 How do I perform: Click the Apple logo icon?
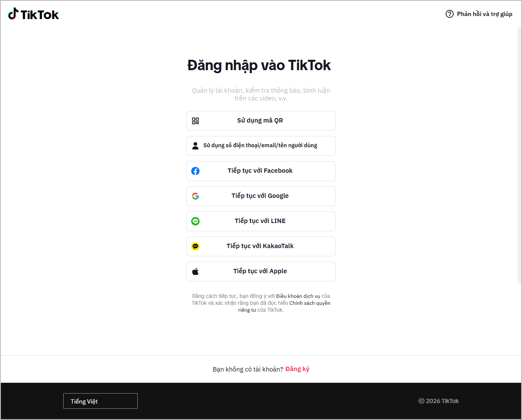(x=195, y=271)
